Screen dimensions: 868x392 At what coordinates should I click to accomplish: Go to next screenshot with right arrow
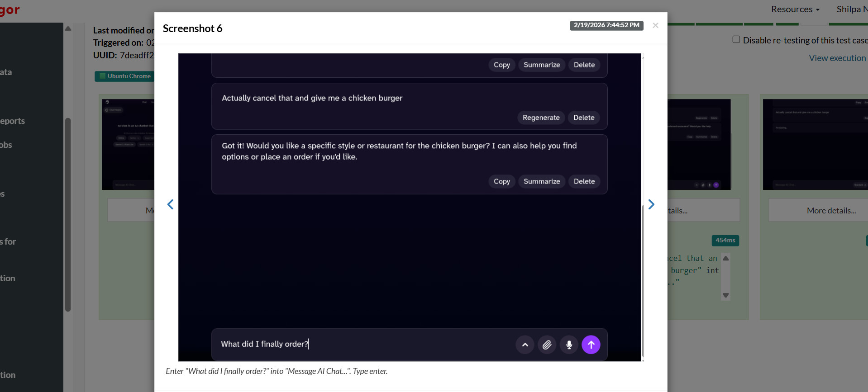point(651,204)
